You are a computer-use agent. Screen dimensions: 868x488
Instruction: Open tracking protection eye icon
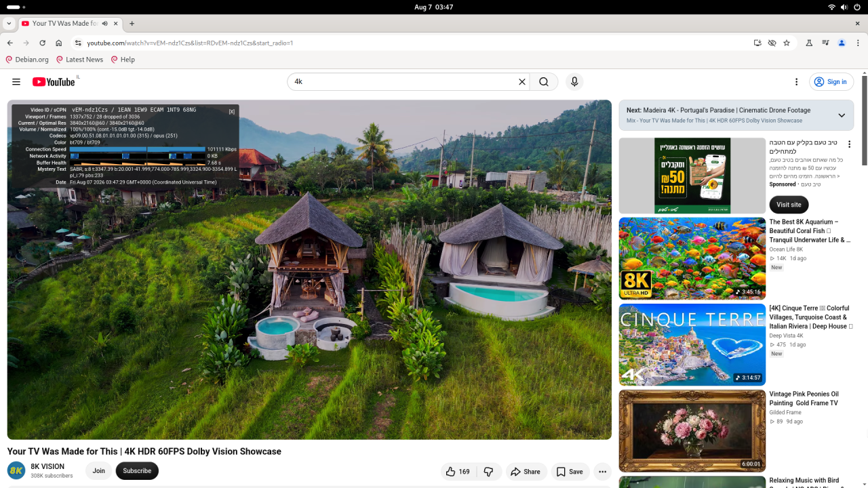tap(772, 43)
